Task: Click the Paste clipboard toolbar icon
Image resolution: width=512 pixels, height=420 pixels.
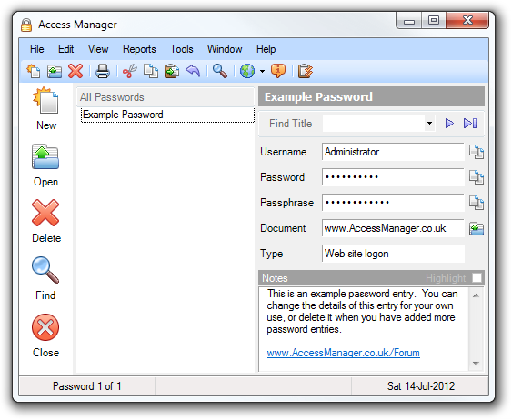Action: [x=172, y=71]
